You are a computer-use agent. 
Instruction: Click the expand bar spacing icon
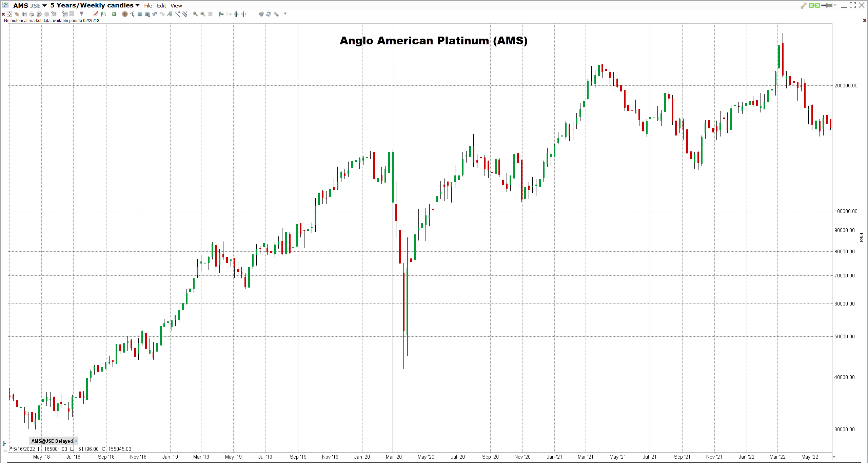[x=236, y=14]
